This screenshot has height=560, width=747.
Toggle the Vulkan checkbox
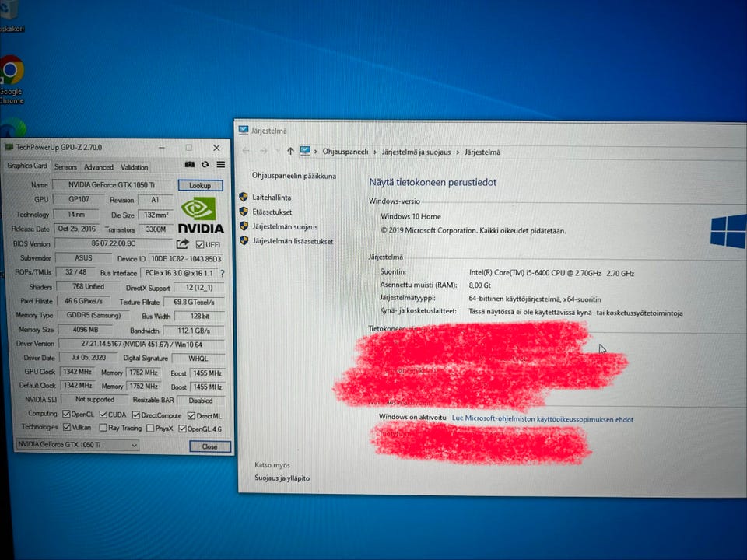click(67, 427)
